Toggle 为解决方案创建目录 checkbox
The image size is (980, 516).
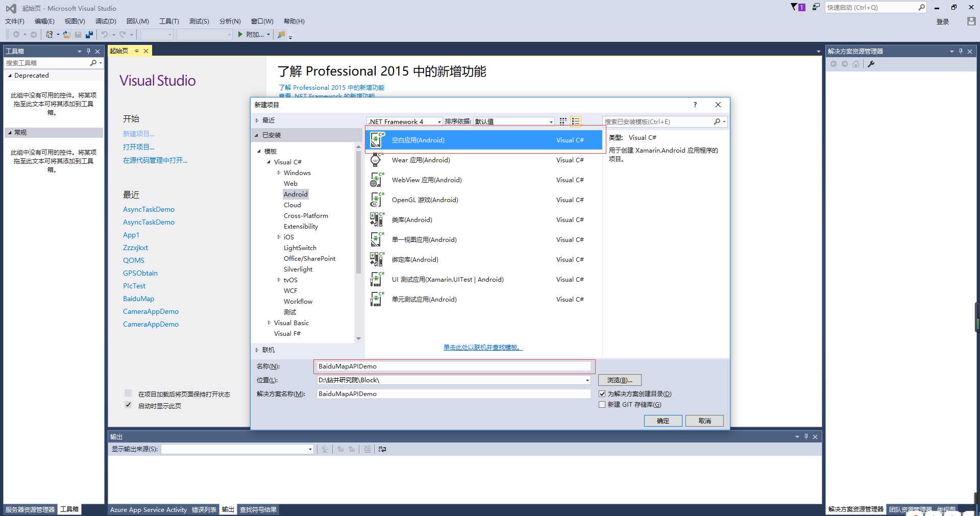(x=602, y=394)
